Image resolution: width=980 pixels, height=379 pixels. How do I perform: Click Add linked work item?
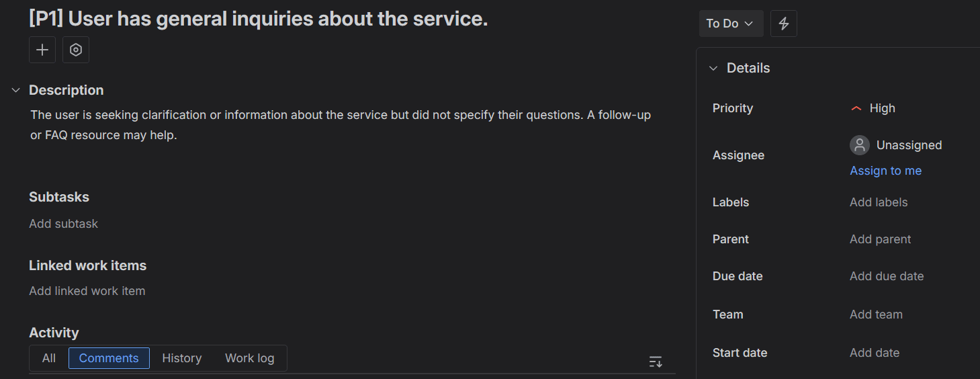[x=87, y=291]
